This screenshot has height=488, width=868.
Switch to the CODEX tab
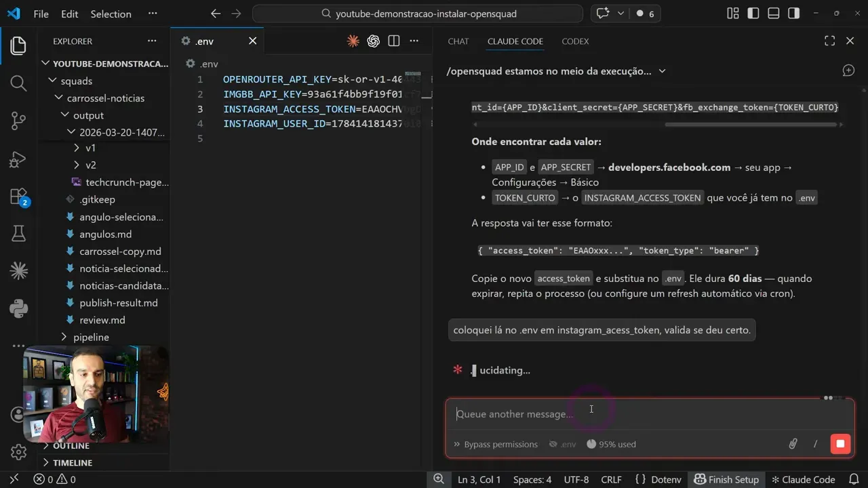tap(575, 41)
